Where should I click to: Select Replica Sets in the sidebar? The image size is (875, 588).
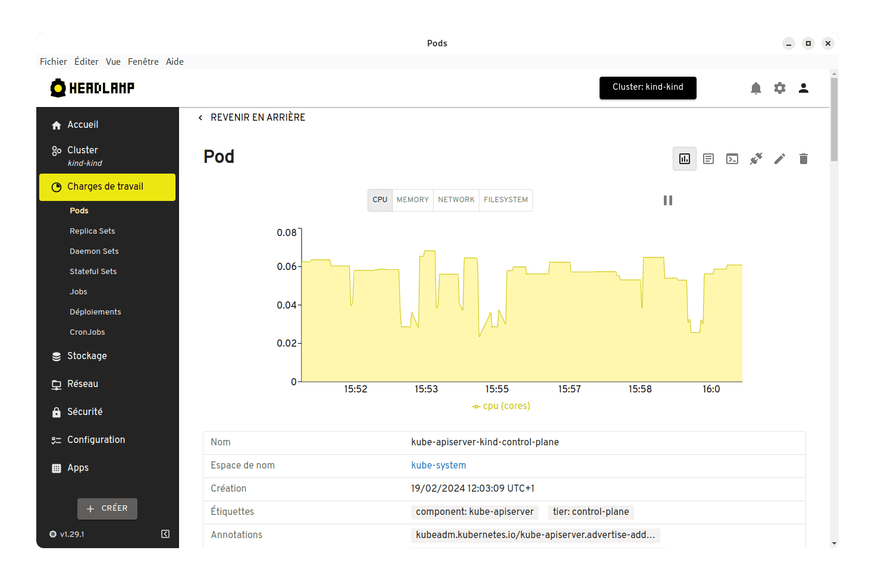92,231
